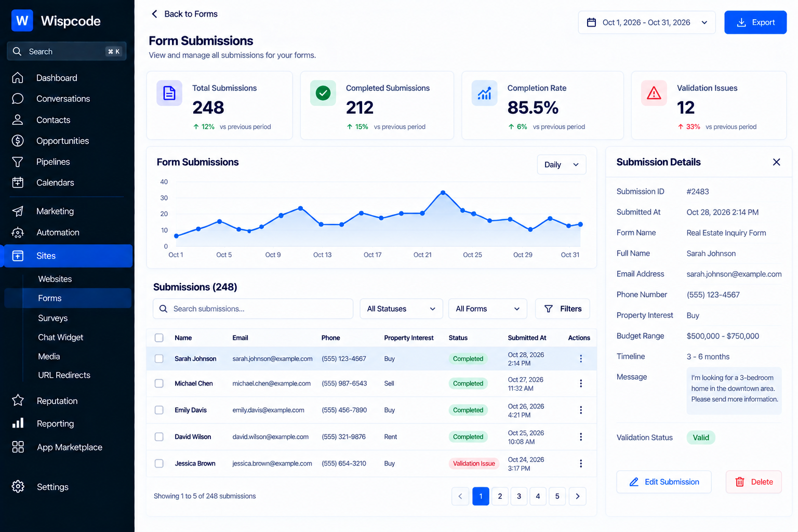Screen dimensions: 798x532
Task: Open Opportunities via the dollar icon
Action: [x=18, y=141]
